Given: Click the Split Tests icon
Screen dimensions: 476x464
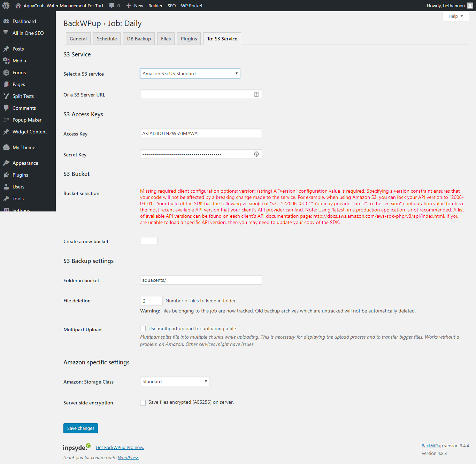Looking at the screenshot, I should pyautogui.click(x=6, y=96).
